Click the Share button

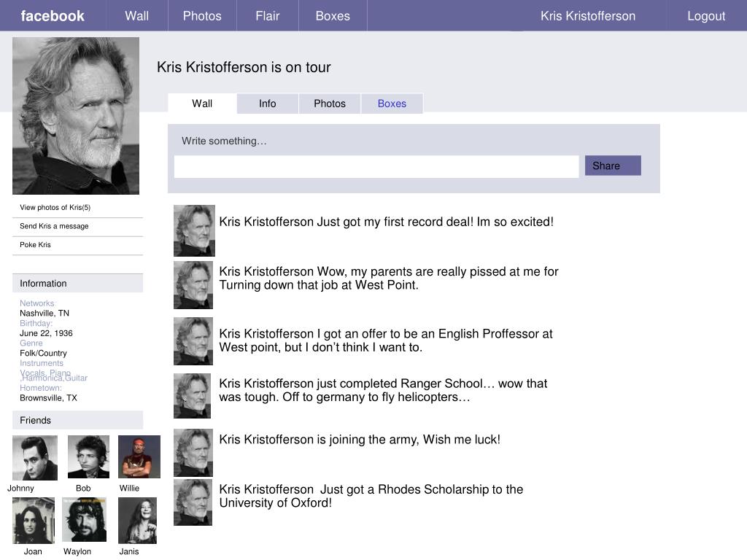click(x=613, y=166)
